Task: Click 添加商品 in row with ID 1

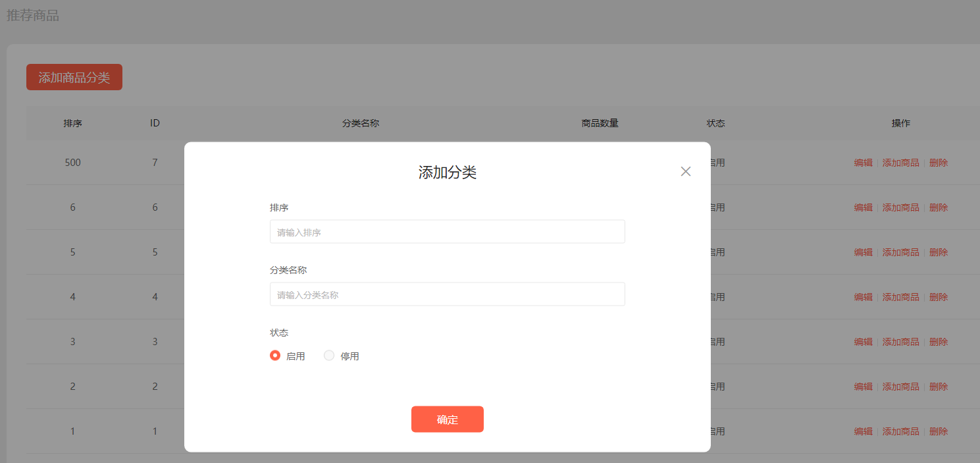Action: coord(901,431)
